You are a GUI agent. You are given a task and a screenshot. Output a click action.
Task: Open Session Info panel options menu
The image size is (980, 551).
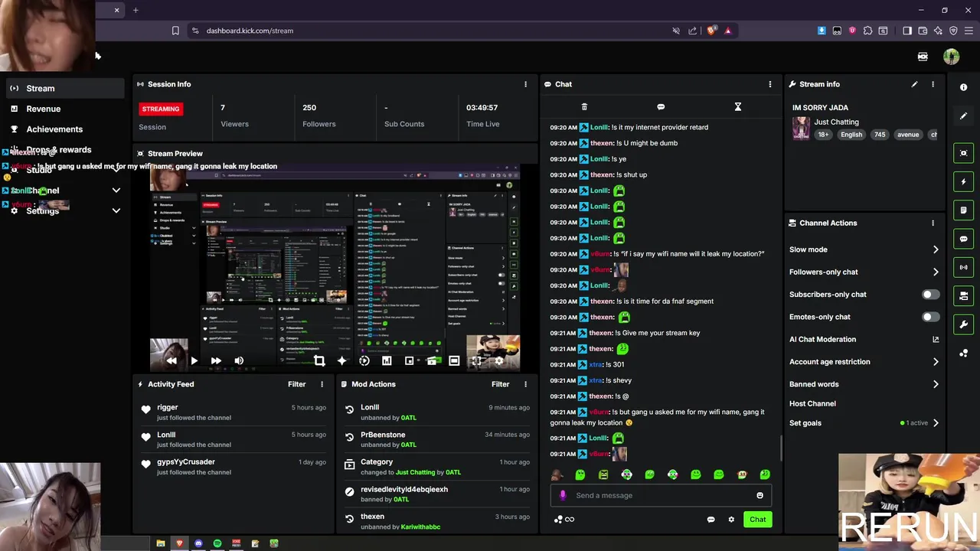[525, 84]
